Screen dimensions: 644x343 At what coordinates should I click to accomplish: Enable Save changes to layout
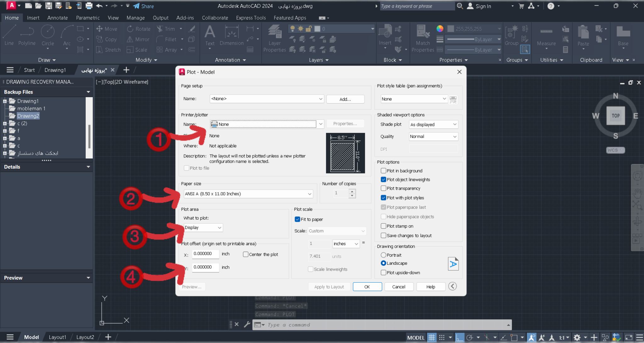pyautogui.click(x=383, y=235)
